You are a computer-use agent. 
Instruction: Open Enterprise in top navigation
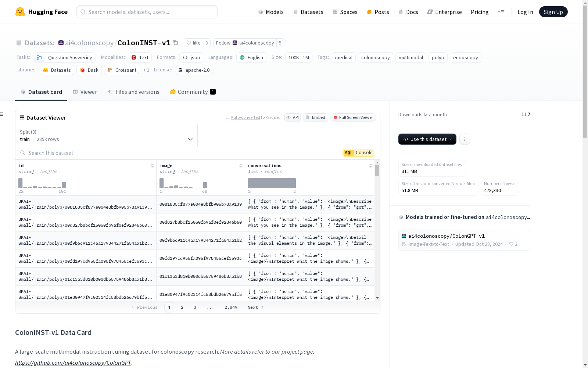pos(444,12)
